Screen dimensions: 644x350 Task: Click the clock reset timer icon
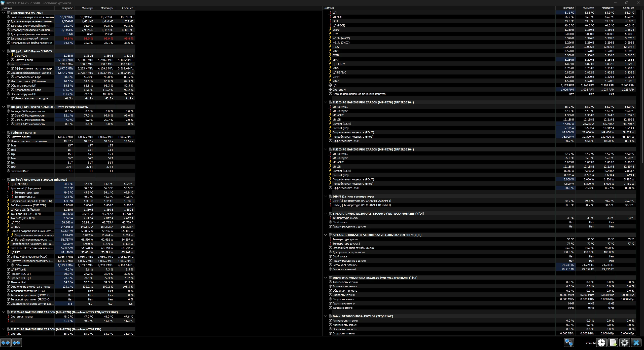(601, 342)
